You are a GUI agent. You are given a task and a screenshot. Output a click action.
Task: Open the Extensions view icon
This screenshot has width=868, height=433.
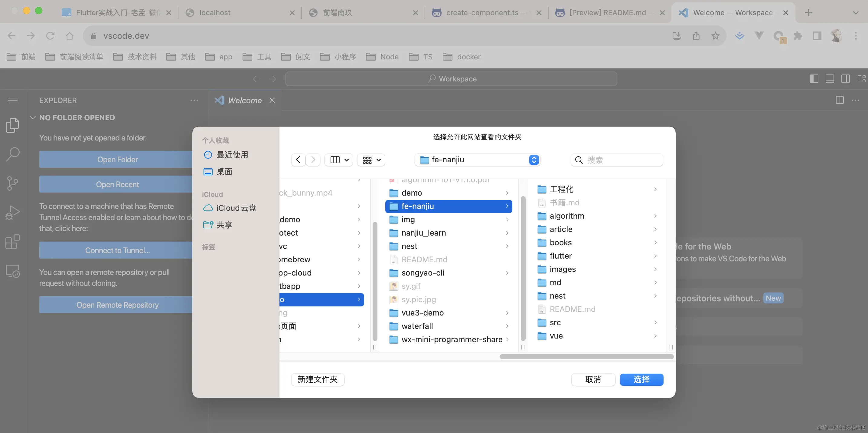click(13, 242)
